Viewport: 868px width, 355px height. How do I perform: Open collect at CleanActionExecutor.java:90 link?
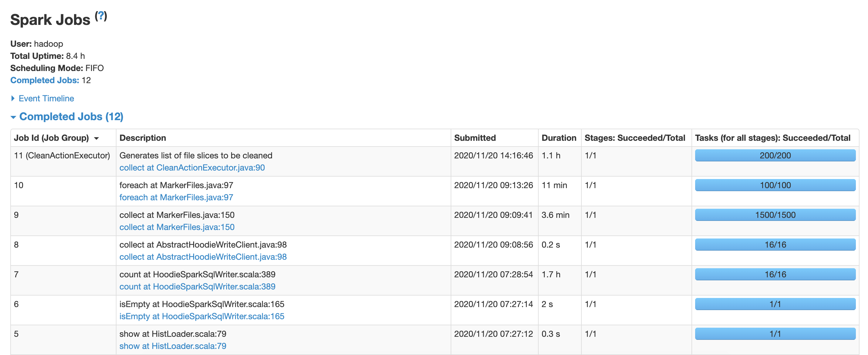pos(192,167)
